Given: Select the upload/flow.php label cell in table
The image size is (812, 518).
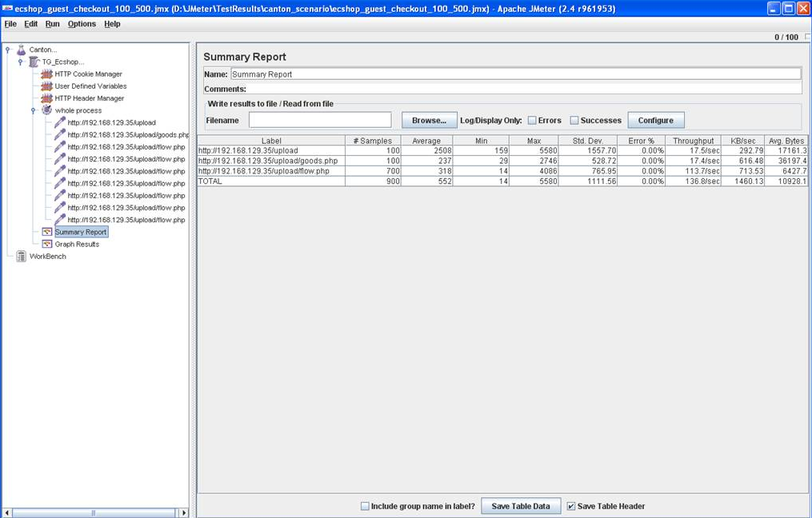Looking at the screenshot, I should pos(271,171).
